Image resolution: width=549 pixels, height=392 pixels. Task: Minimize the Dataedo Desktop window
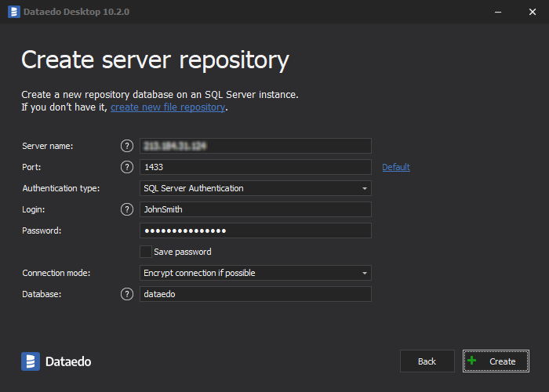click(x=496, y=11)
